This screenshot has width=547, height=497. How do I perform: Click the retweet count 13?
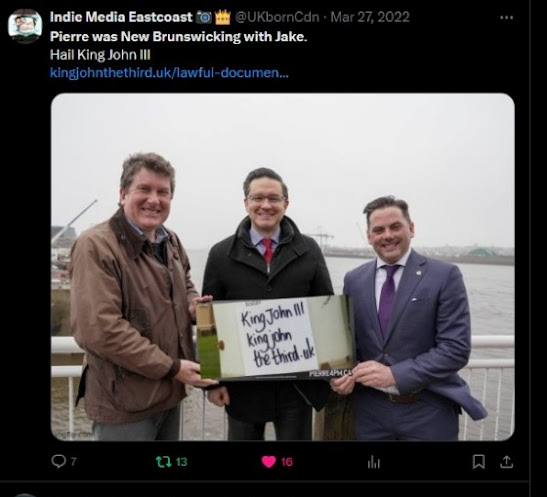point(181,462)
